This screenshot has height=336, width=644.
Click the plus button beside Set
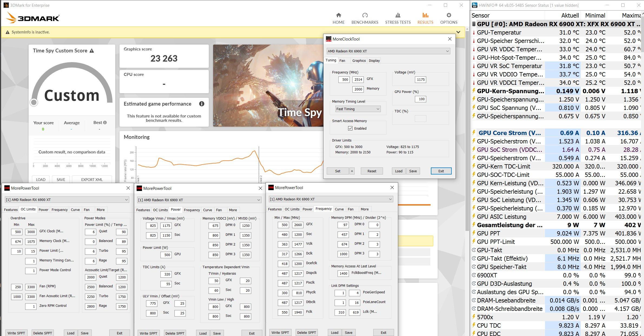point(352,171)
